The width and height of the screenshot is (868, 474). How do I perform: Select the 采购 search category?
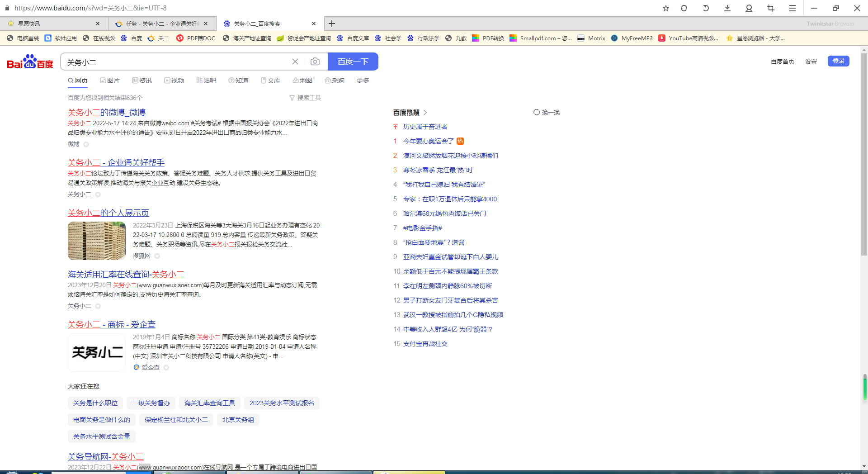point(335,81)
